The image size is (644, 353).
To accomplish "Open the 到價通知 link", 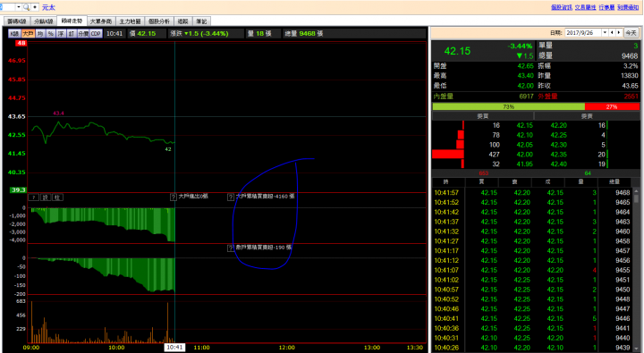I will [x=628, y=7].
